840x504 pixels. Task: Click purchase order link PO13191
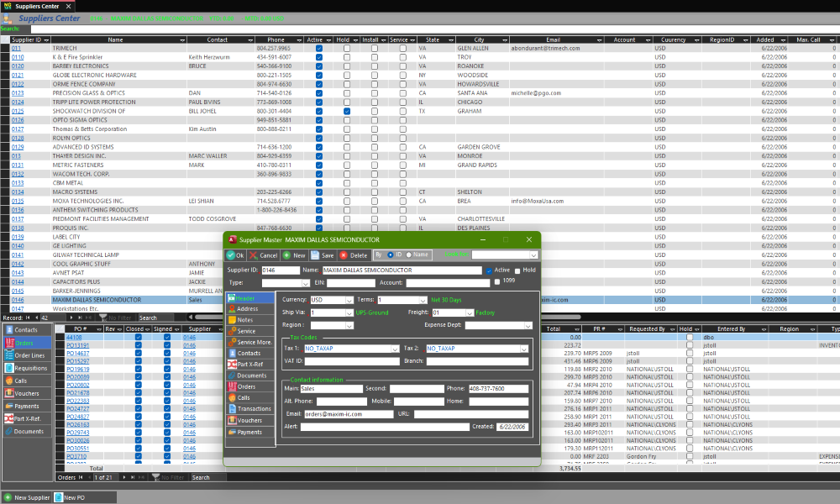[77, 345]
